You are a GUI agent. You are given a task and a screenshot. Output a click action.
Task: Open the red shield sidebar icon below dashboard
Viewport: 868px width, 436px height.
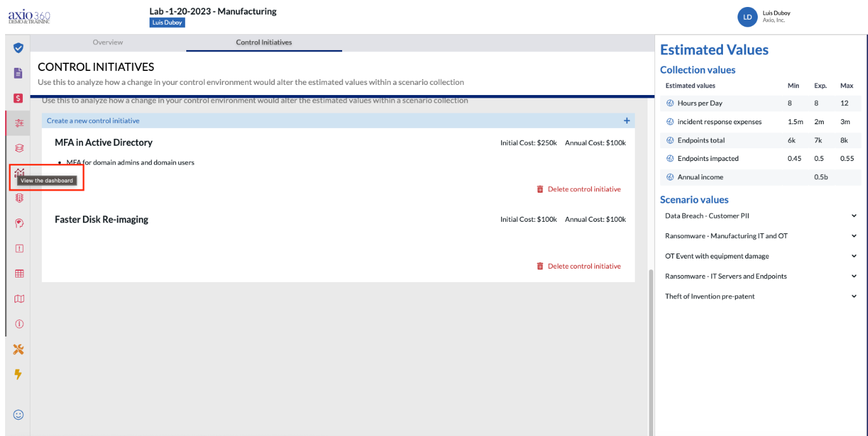pyautogui.click(x=18, y=198)
